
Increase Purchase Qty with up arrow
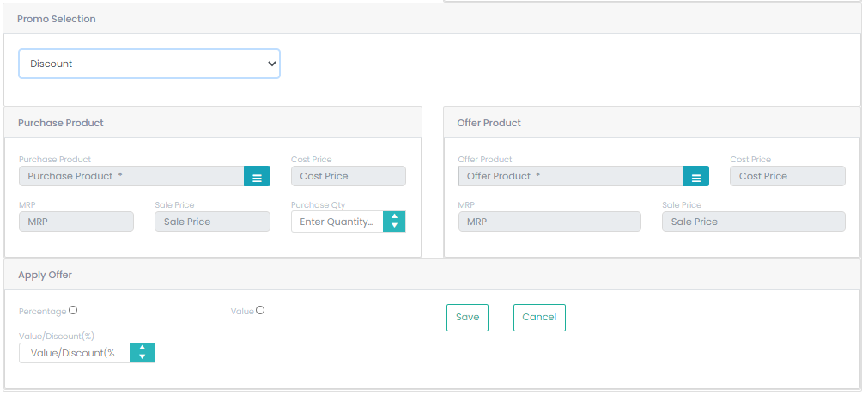coord(394,217)
